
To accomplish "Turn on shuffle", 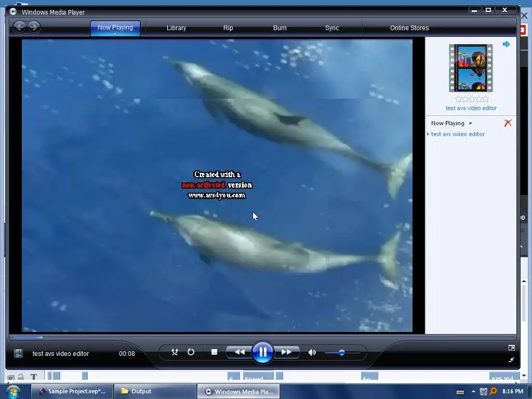I will point(175,352).
